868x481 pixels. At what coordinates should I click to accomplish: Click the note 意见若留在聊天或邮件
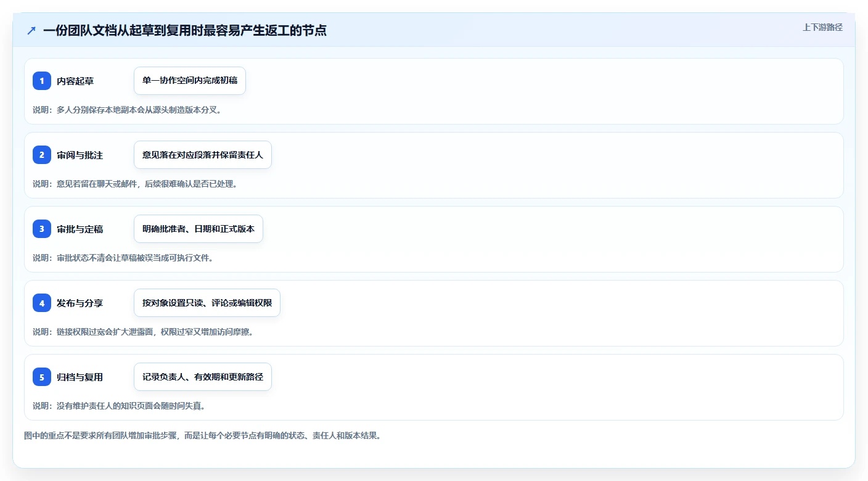pos(135,184)
